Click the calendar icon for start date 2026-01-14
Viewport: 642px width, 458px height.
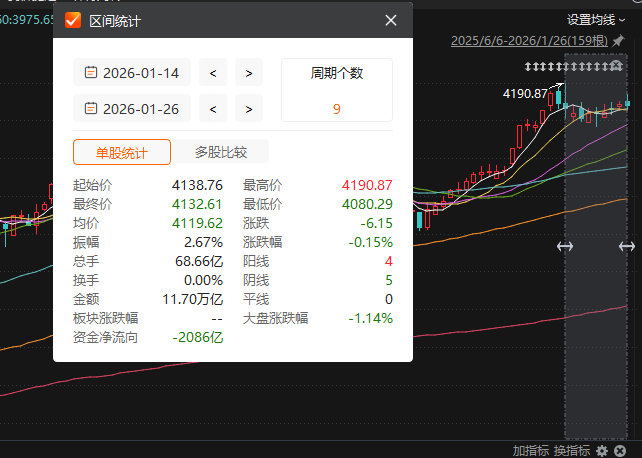point(91,72)
